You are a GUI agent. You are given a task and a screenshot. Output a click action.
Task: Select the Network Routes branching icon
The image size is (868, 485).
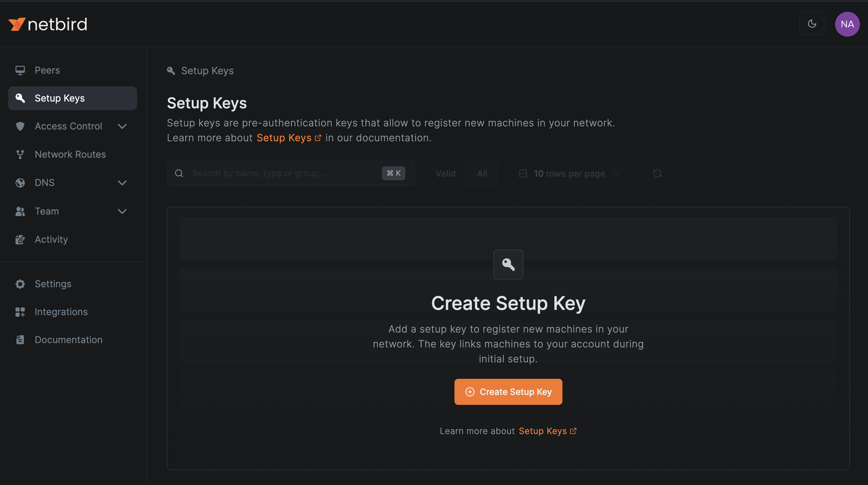20,154
